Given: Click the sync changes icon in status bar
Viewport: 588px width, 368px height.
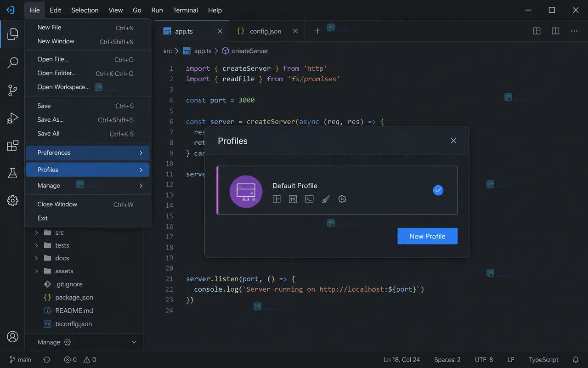Looking at the screenshot, I should click(x=47, y=360).
